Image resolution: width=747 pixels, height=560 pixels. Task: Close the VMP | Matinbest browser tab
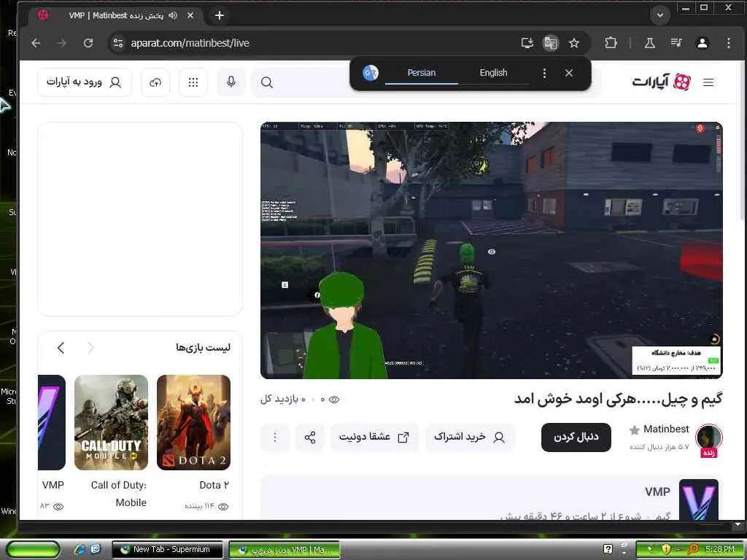coord(190,15)
